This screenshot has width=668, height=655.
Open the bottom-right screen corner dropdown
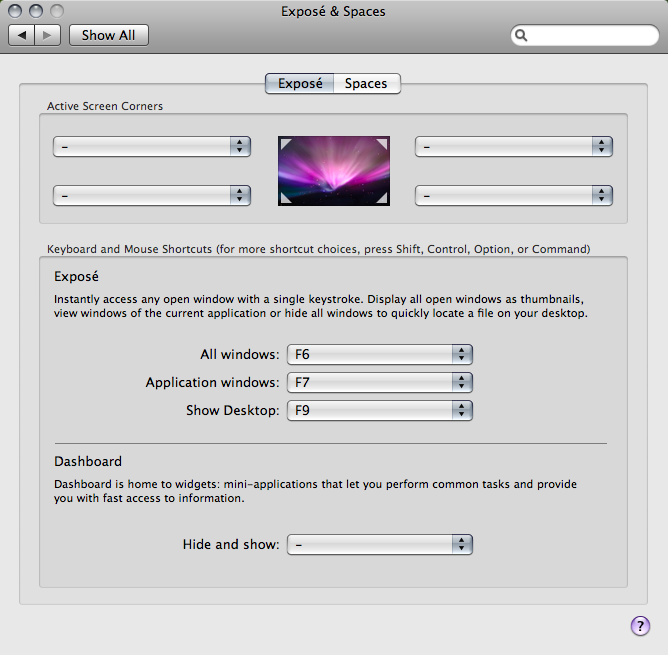pos(514,196)
